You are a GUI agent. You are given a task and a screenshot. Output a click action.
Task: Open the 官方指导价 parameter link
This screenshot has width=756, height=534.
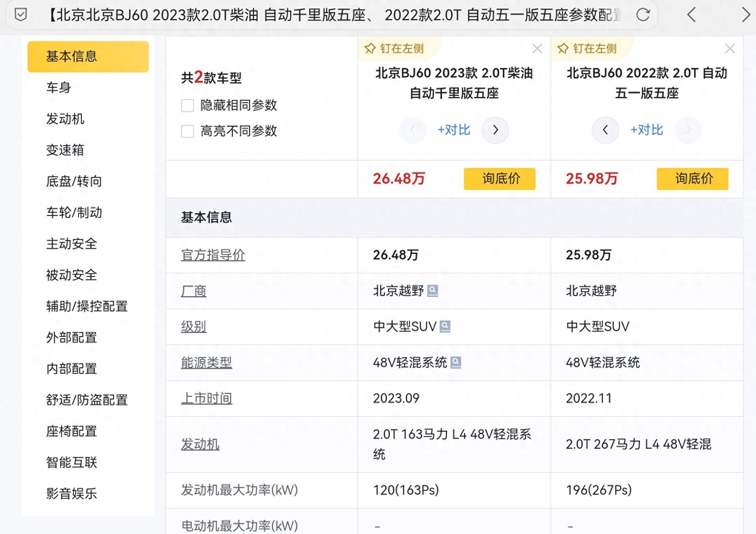coord(213,255)
